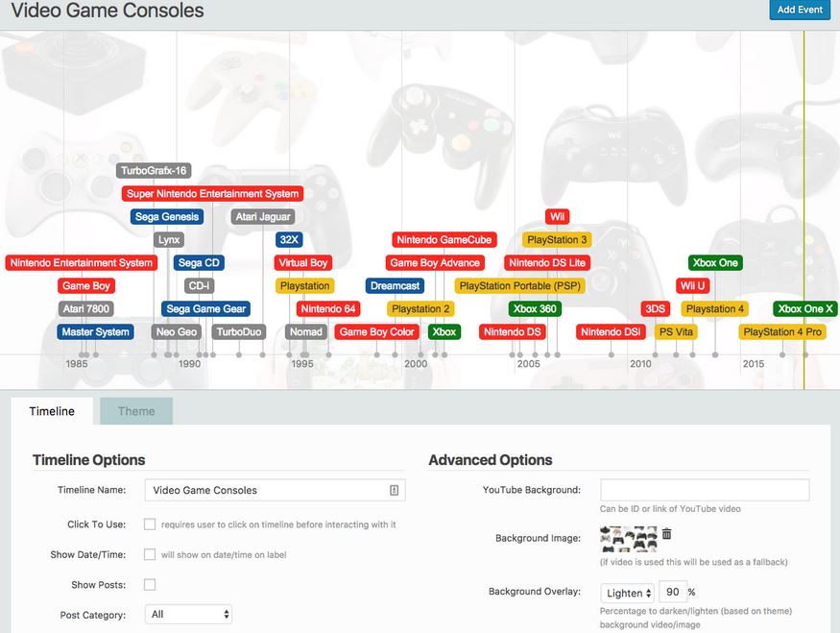Viewport: 840px width, 633px height.
Task: Open the PS Vita event
Action: pyautogui.click(x=676, y=331)
